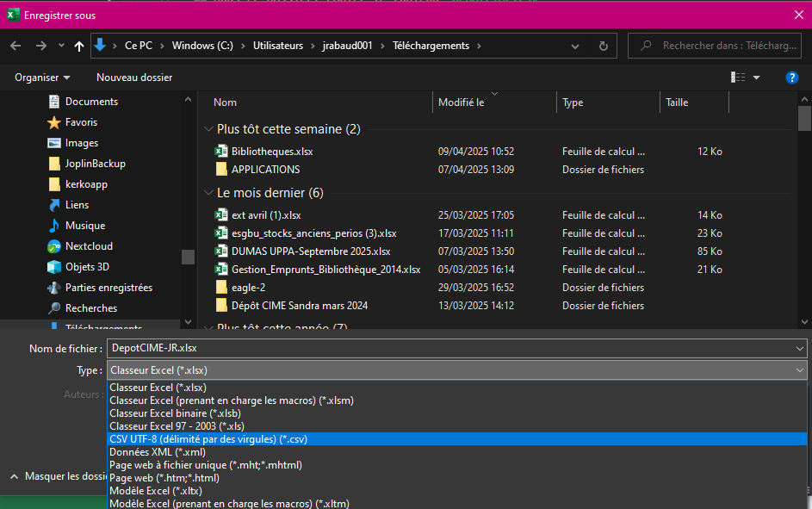Viewport: 812px width, 509px height.
Task: Select the Nextcloud sidebar icon
Action: 54,246
